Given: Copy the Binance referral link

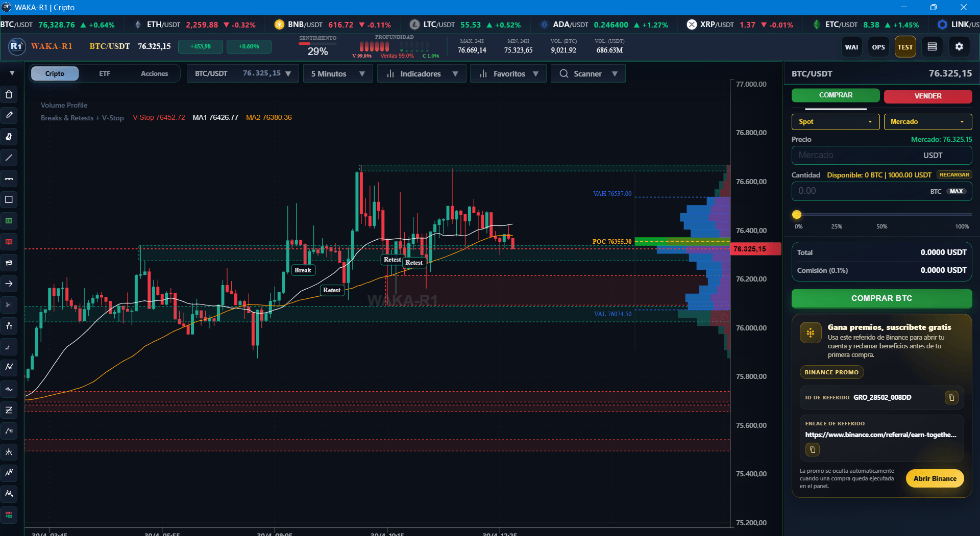Looking at the screenshot, I should point(813,450).
